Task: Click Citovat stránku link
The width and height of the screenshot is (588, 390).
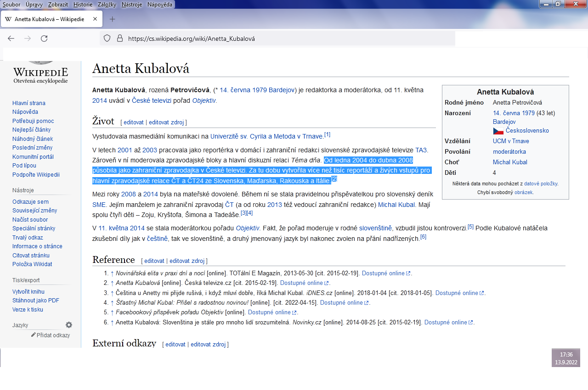Action: tap(31, 256)
